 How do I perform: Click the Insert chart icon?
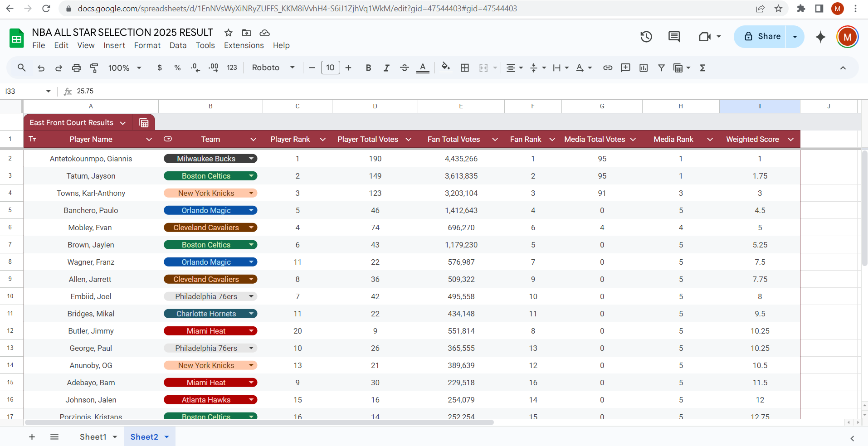click(x=644, y=68)
